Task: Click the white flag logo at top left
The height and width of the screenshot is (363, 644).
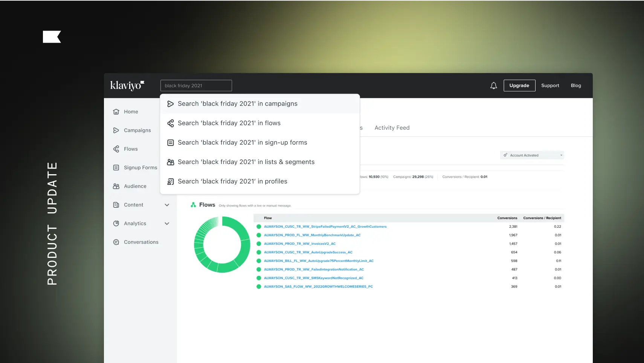Action: [52, 37]
